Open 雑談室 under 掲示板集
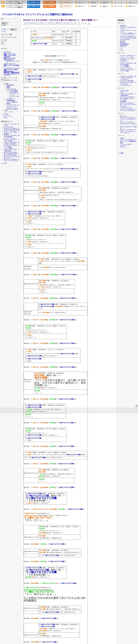The image size is (138, 644). [8, 87]
